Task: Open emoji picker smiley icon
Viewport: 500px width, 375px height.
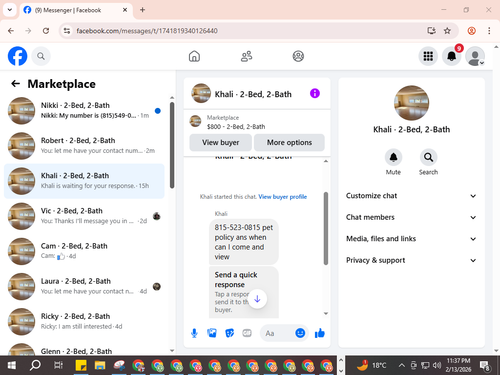Action: tap(300, 333)
